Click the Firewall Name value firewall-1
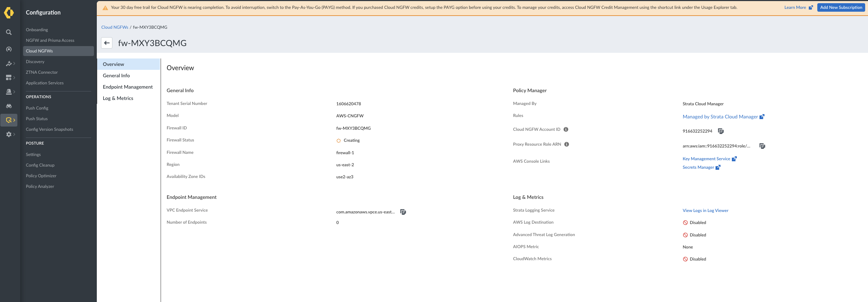The height and width of the screenshot is (302, 868). 345,153
